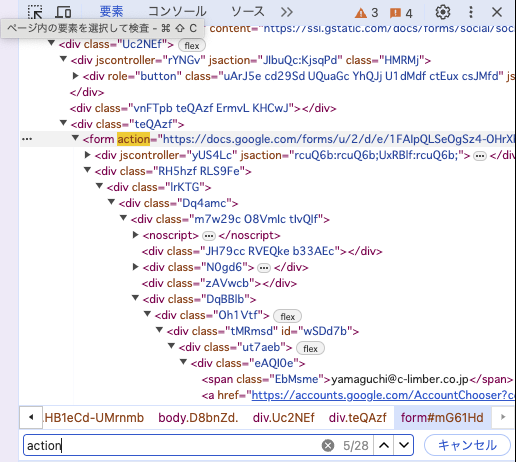Collapse the div class tMRmsd node

coord(159,330)
